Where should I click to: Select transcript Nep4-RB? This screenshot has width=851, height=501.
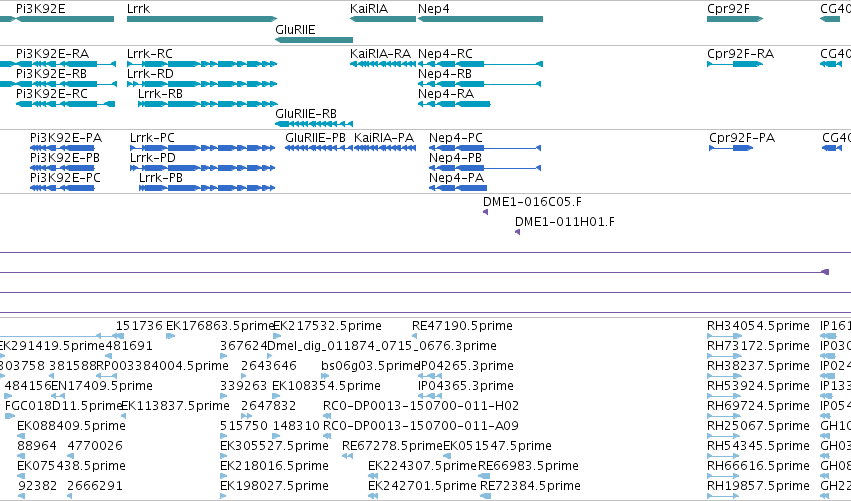click(479, 84)
